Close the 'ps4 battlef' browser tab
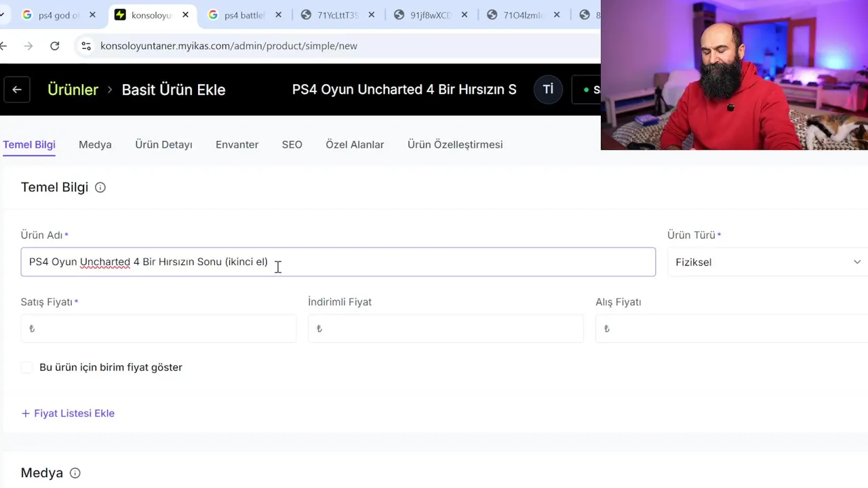 (278, 15)
